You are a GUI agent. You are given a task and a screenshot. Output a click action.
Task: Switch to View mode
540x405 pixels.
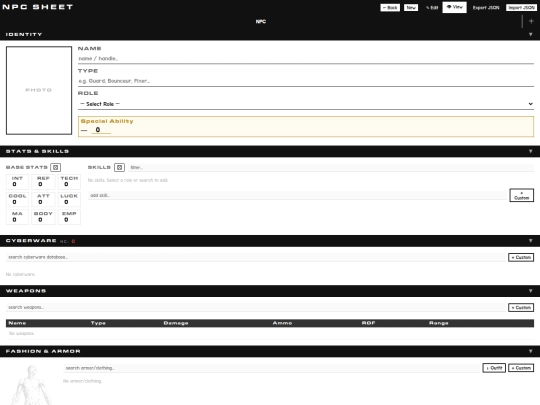(455, 7)
